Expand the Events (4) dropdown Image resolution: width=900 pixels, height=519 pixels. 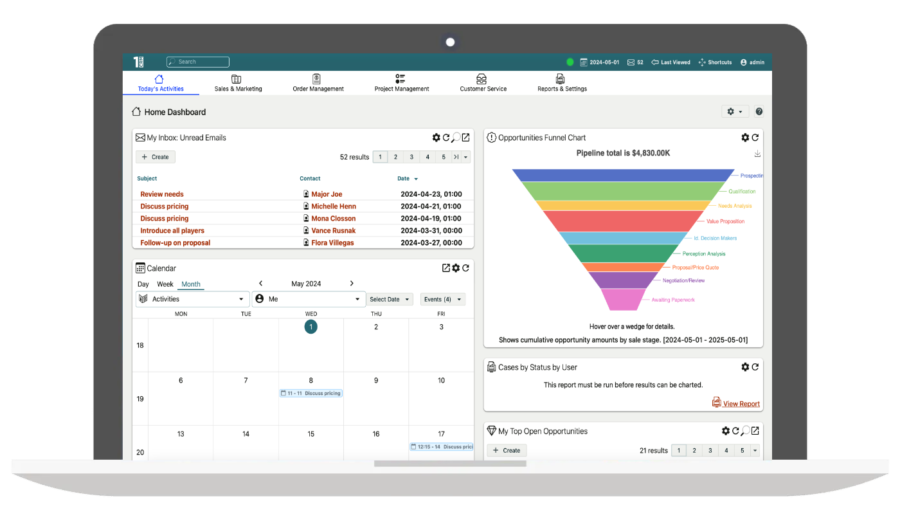coord(443,299)
